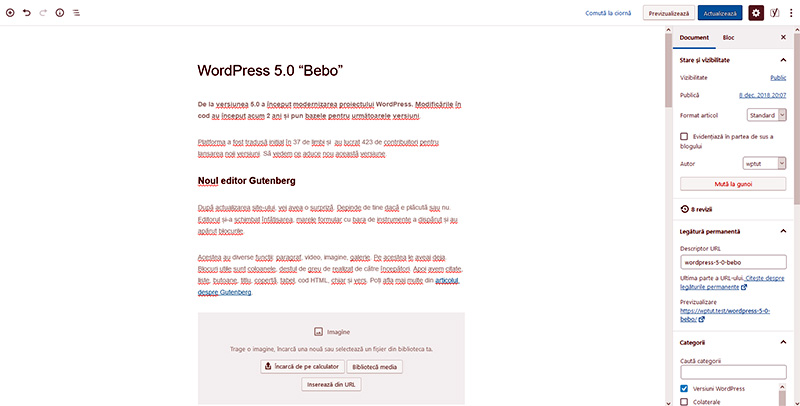Click Inserează din URL button

[331, 384]
